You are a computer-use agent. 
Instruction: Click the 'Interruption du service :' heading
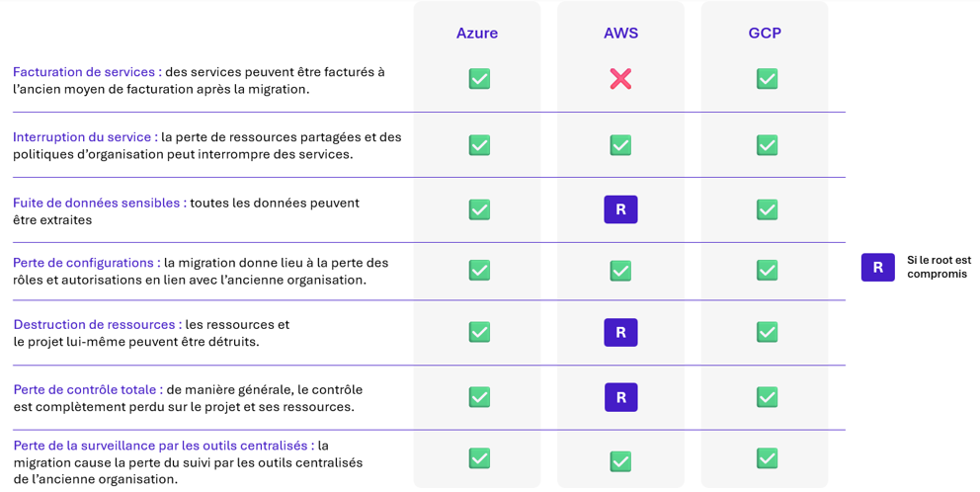85,137
